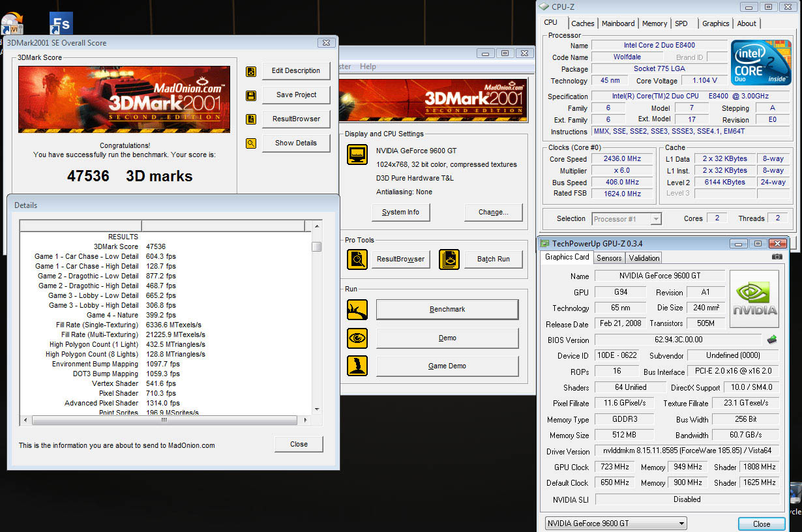The height and width of the screenshot is (532, 802).
Task: Start the Benchmark button in Run section
Action: pyautogui.click(x=447, y=310)
